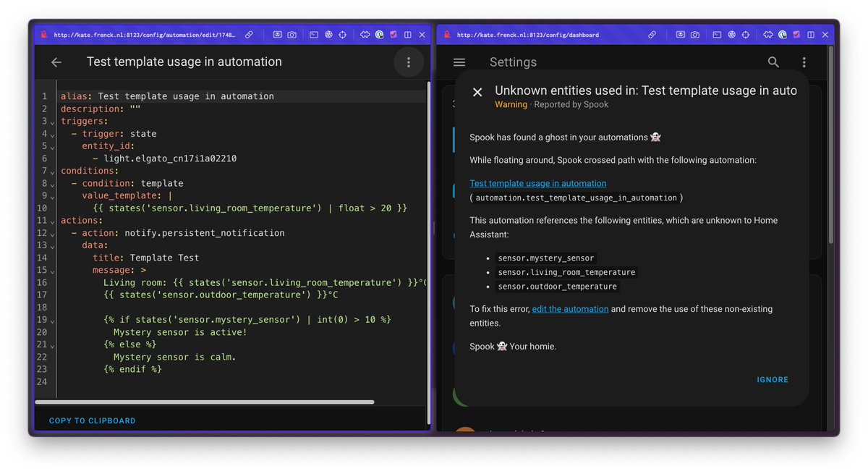Fold line 4 trigger state block
This screenshot has height=474, width=868.
(x=52, y=135)
